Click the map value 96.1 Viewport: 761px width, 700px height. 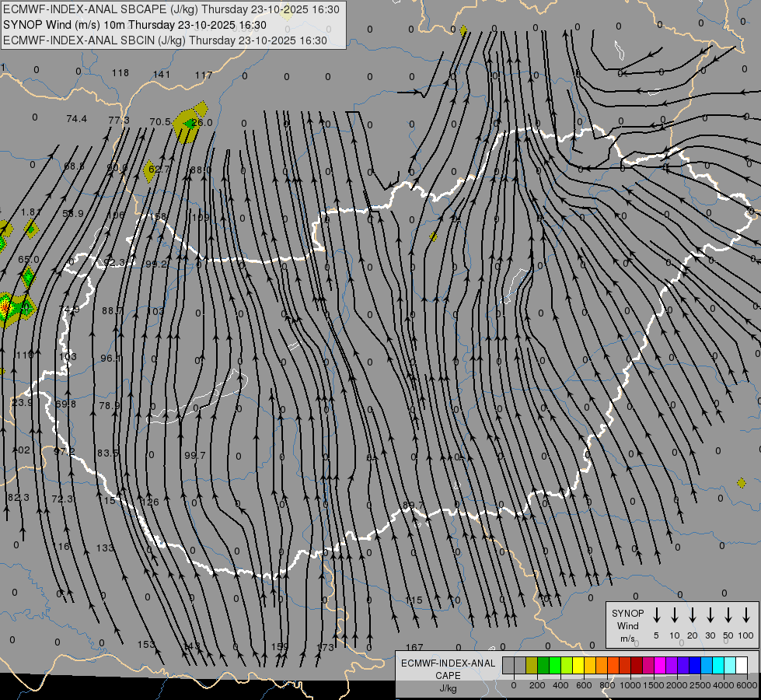coord(111,359)
